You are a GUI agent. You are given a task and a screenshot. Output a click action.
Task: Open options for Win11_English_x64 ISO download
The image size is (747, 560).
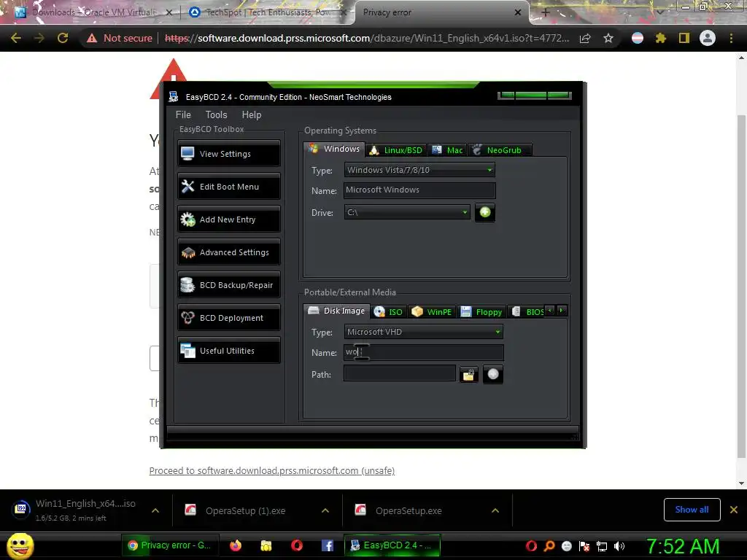click(x=155, y=510)
